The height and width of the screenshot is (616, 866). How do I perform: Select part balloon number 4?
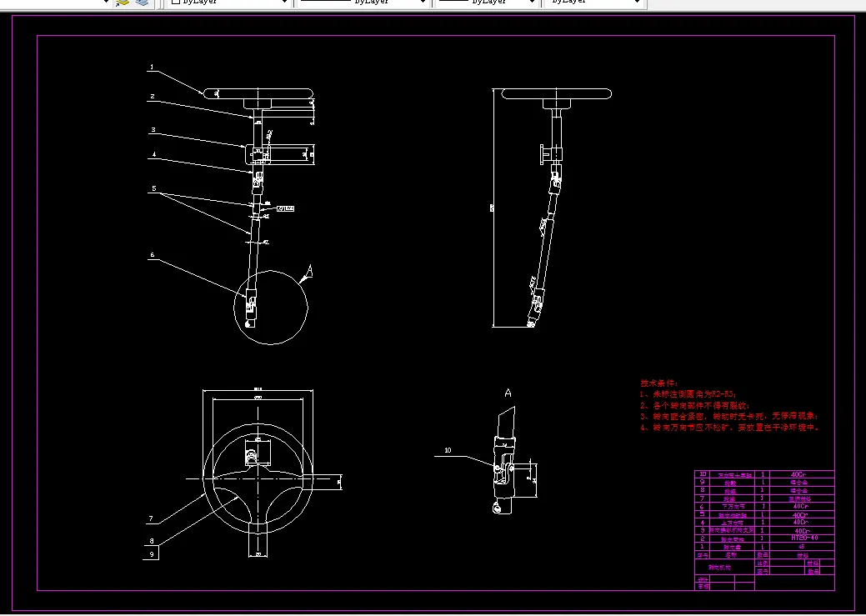pos(154,155)
